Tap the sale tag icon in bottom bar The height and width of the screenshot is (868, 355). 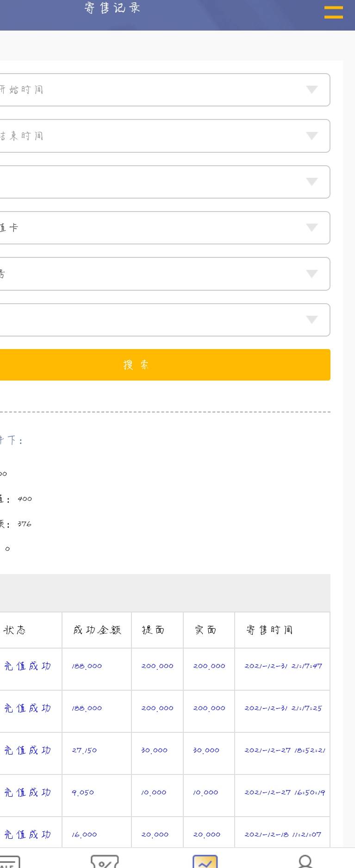pyautogui.click(x=8, y=862)
